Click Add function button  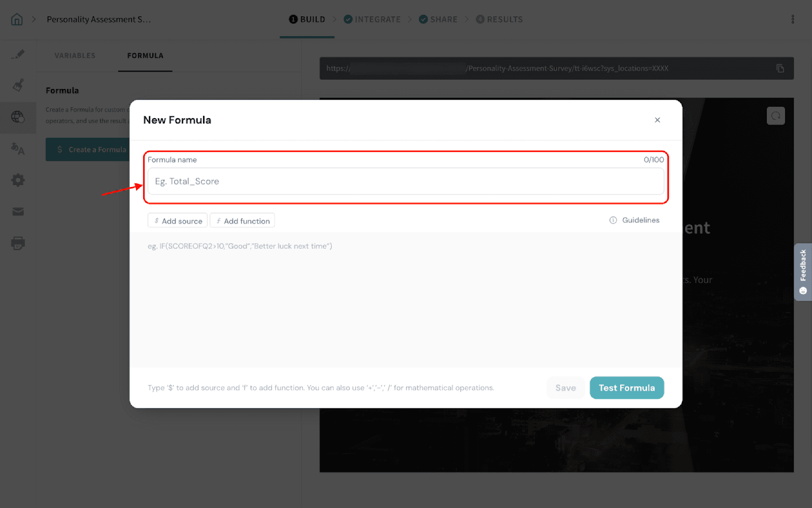pyautogui.click(x=243, y=221)
